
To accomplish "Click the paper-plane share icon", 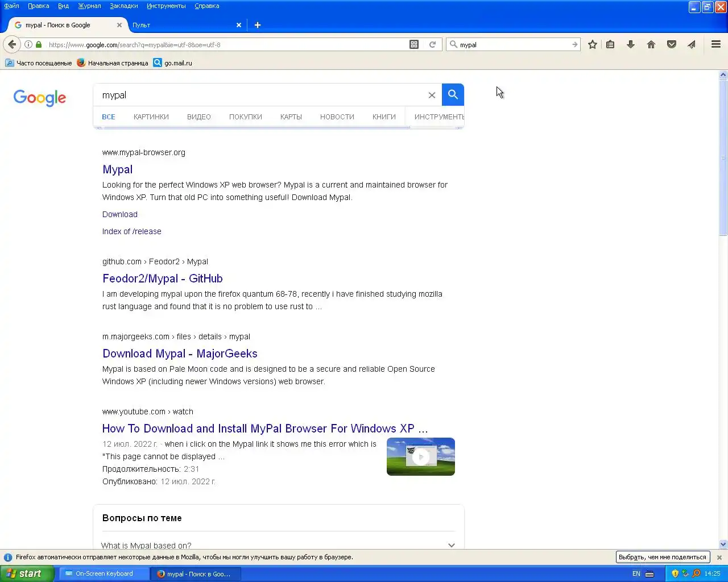I will pyautogui.click(x=692, y=44).
